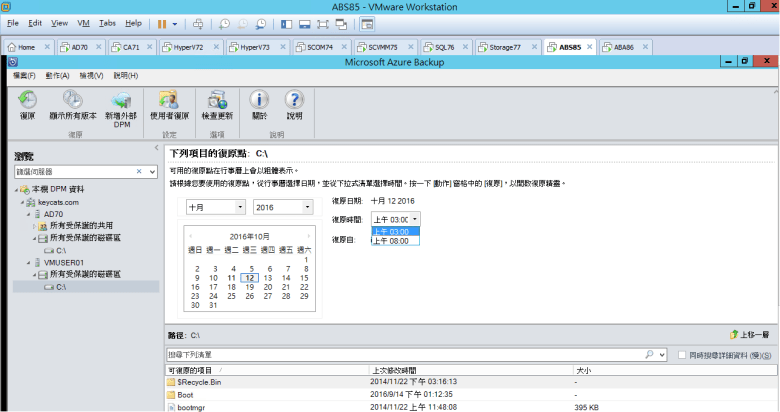Click the search magnifier in list filter

pyautogui.click(x=649, y=354)
